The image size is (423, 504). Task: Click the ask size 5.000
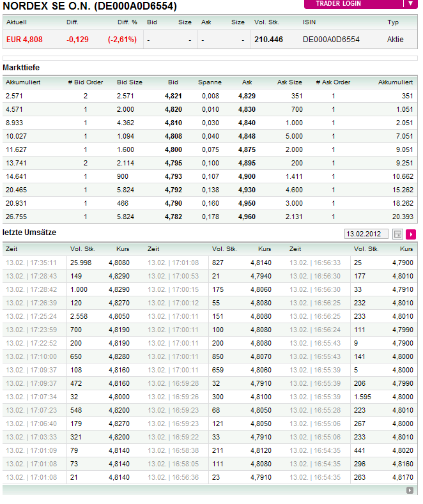pyautogui.click(x=294, y=136)
